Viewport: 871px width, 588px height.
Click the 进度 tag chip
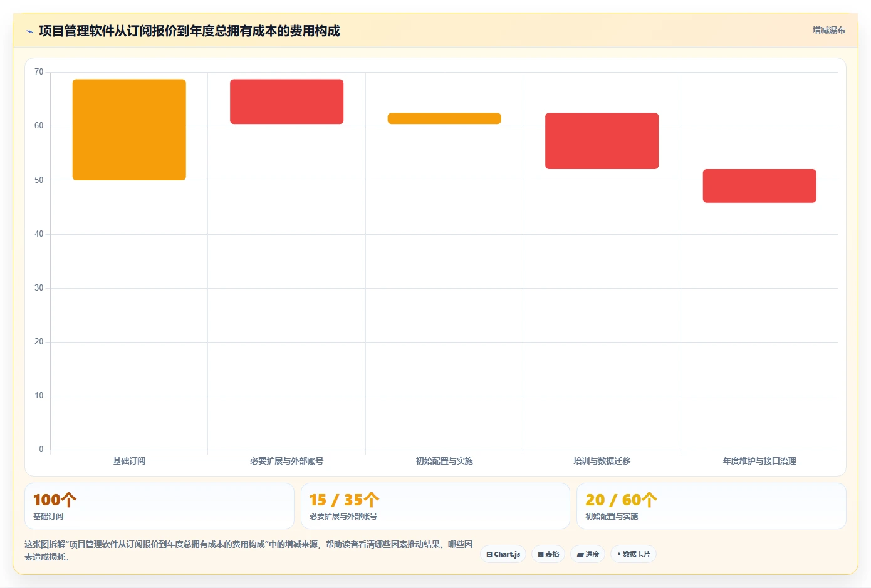click(x=588, y=554)
